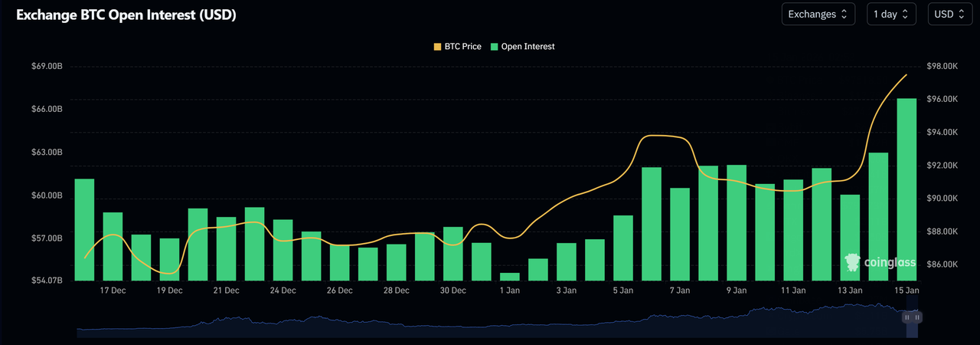The image size is (980, 345).
Task: Click the 11 Jan date axis label
Action: pos(793,291)
